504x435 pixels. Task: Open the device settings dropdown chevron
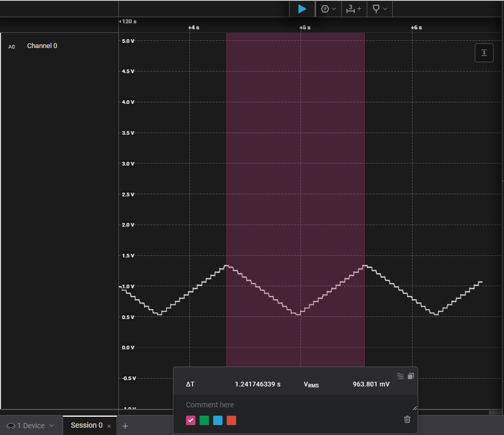[x=334, y=9]
